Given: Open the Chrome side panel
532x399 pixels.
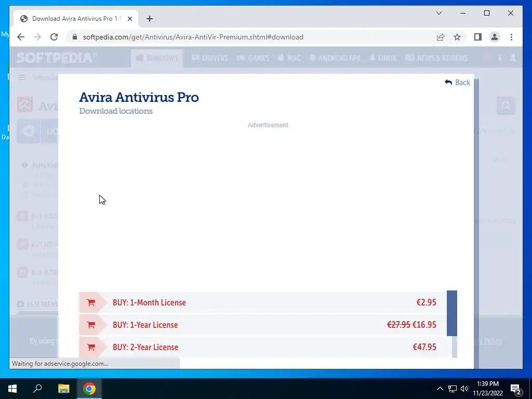Looking at the screenshot, I should click(478, 37).
